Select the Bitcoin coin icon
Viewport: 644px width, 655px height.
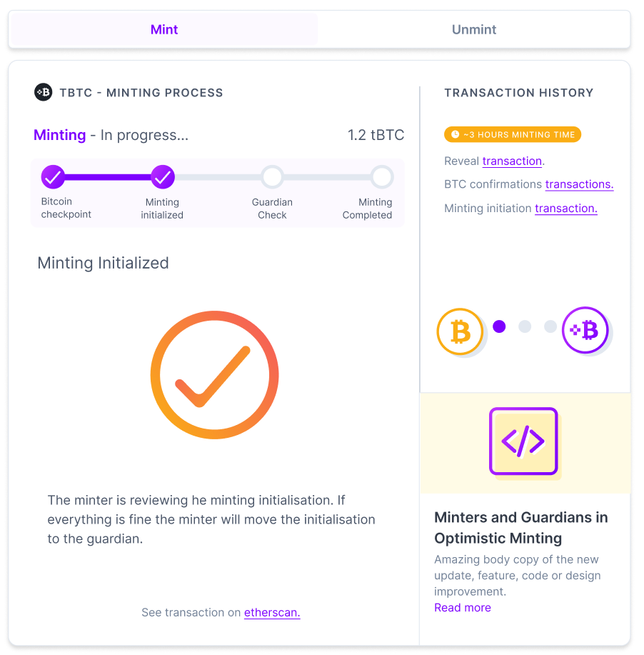(460, 331)
